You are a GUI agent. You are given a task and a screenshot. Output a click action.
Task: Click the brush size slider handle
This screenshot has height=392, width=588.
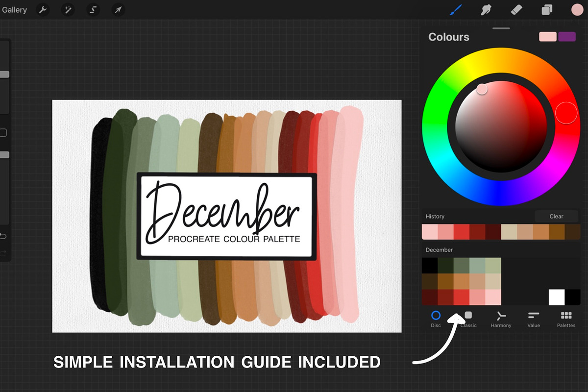(x=4, y=74)
